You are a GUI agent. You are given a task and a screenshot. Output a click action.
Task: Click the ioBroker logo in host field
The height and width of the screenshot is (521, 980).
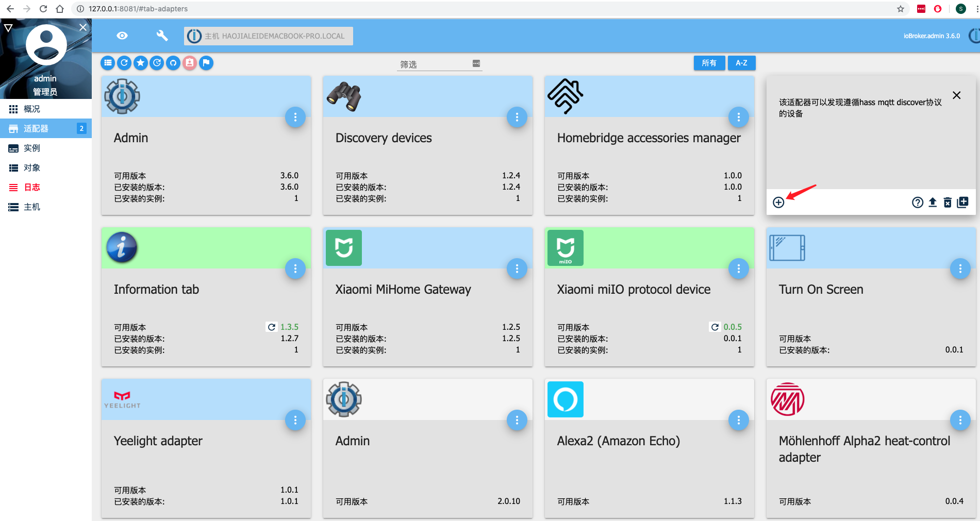click(194, 36)
